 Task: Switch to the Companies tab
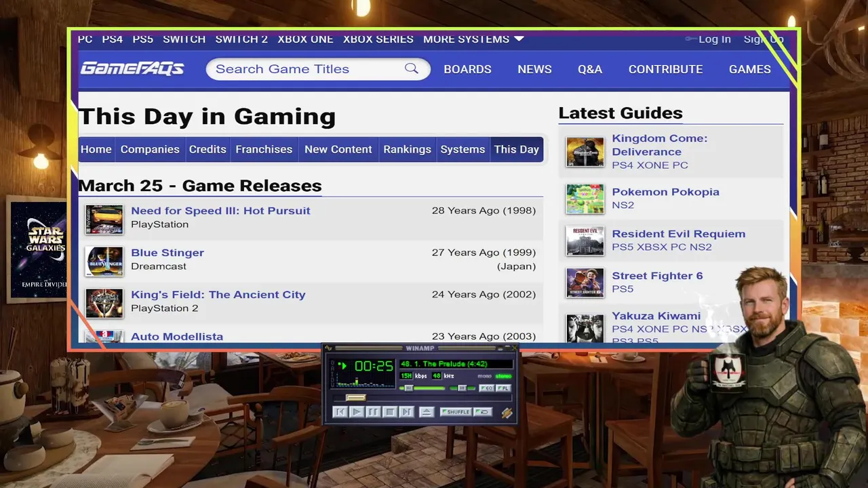[150, 149]
